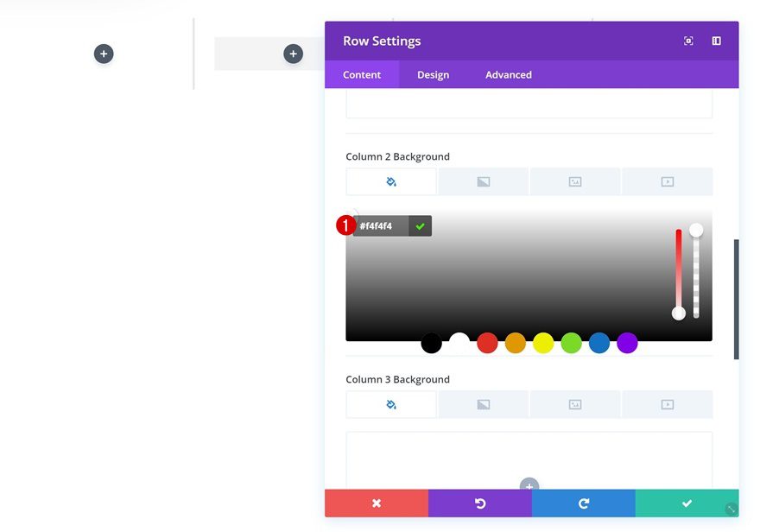760x532 pixels.
Task: Switch to the Design tab
Action: coord(433,74)
